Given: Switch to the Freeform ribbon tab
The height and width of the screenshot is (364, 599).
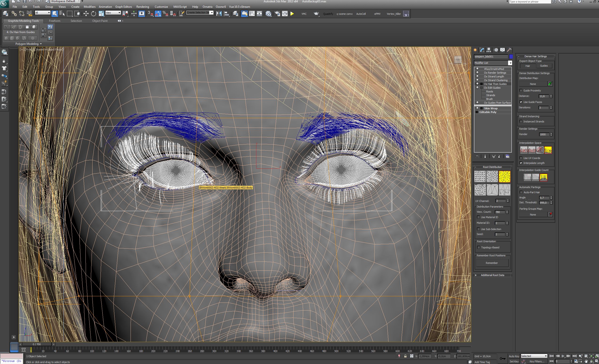Looking at the screenshot, I should click(x=54, y=21).
